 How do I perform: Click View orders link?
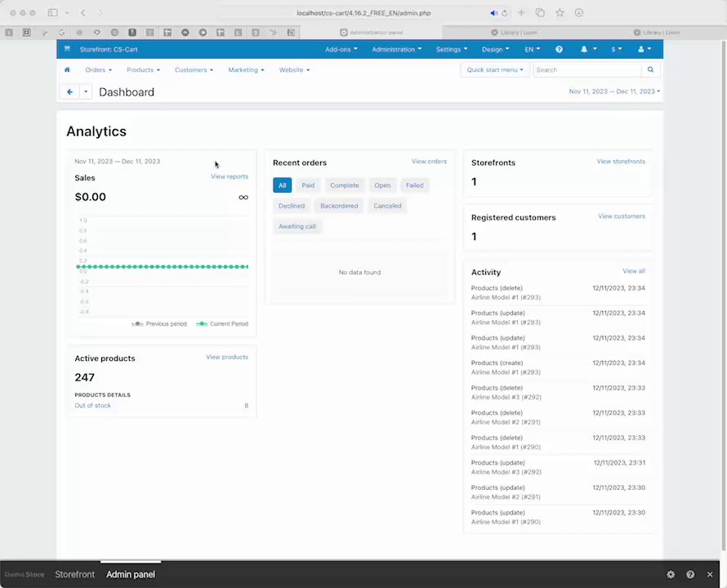tap(429, 162)
